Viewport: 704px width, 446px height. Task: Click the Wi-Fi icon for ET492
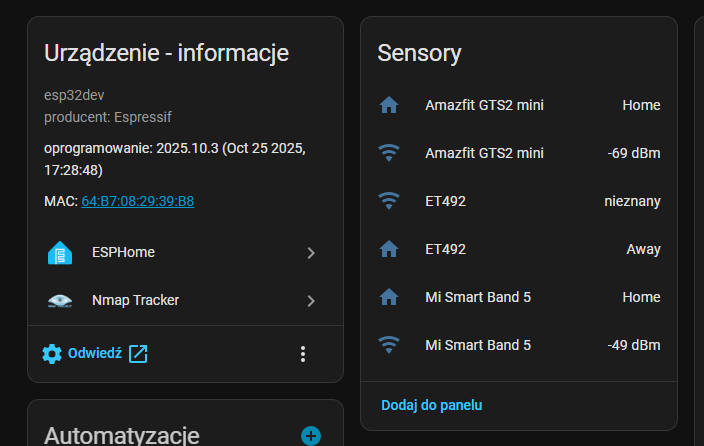(389, 201)
